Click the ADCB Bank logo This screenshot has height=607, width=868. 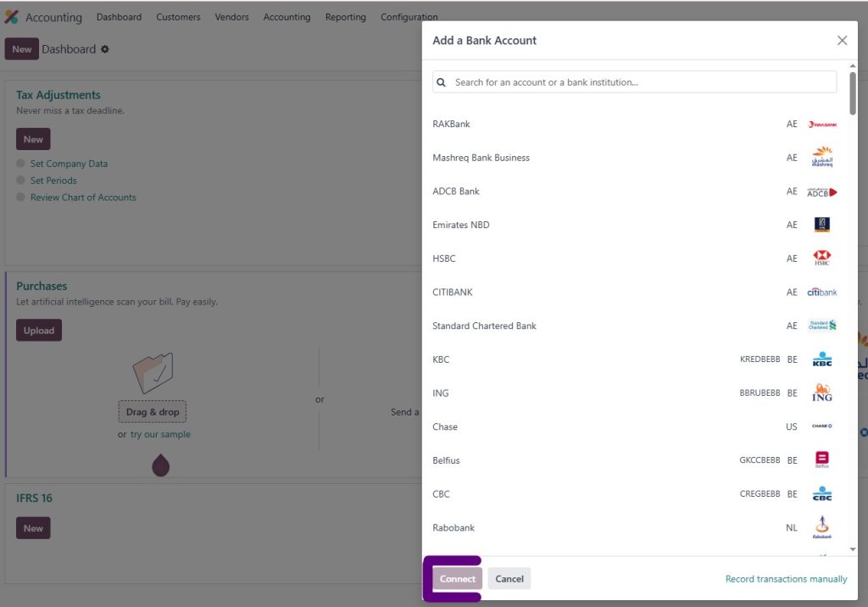(x=822, y=192)
